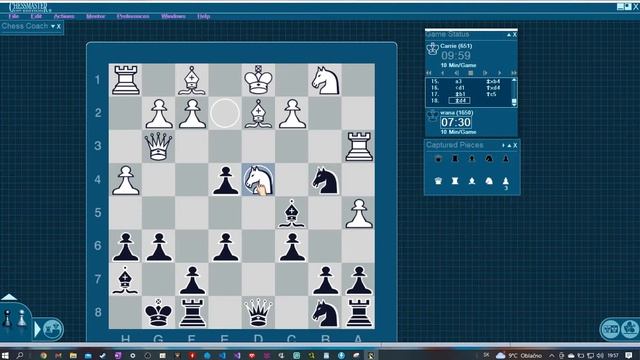The height and width of the screenshot is (360, 640).
Task: Expand the bottom-left pawn tray upward
Action: pos(9,297)
